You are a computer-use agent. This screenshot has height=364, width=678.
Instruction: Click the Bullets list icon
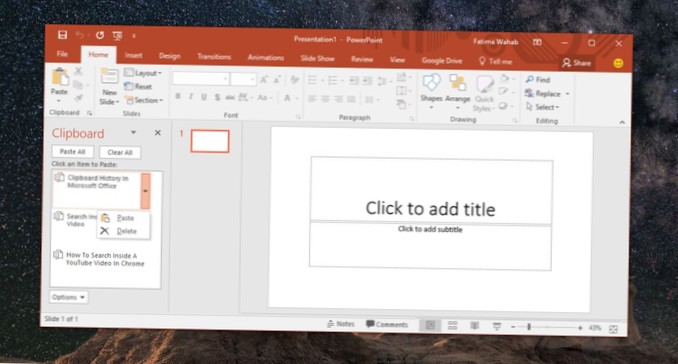coord(313,80)
